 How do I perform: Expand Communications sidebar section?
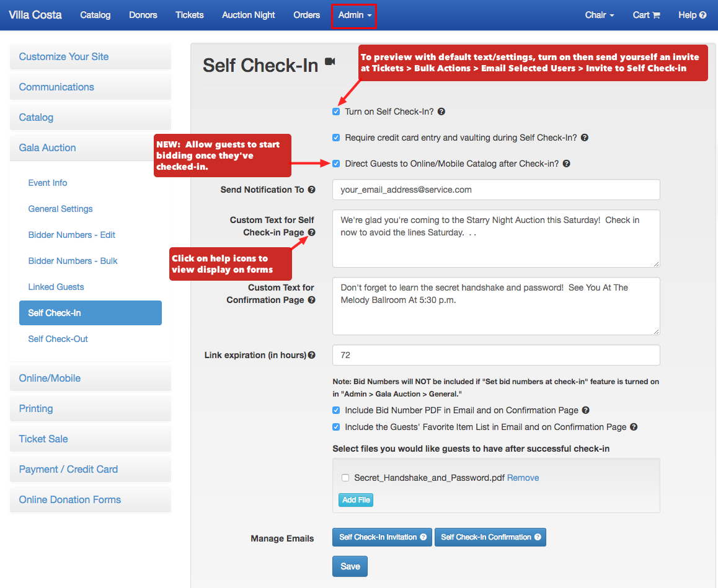(x=90, y=87)
